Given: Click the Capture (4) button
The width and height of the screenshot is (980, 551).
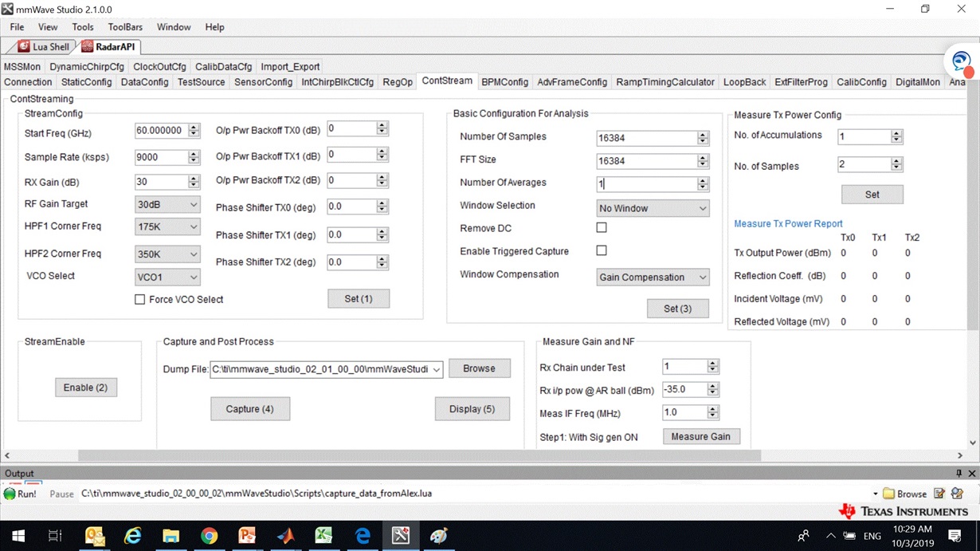Looking at the screenshot, I should [x=249, y=409].
